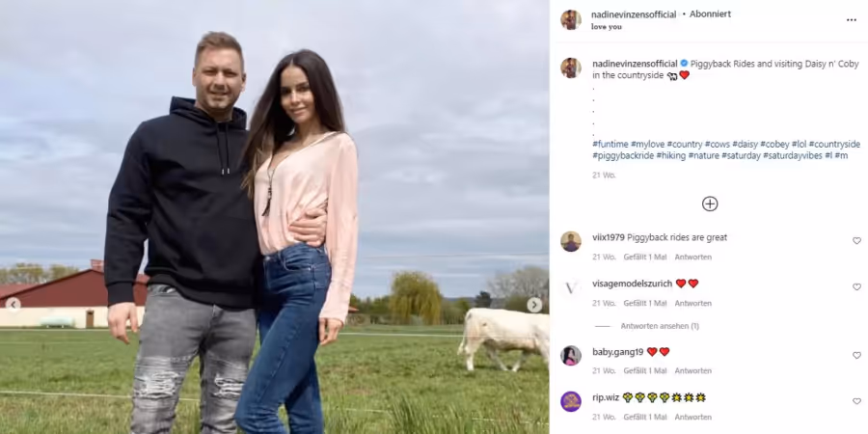This screenshot has height=434, width=868.
Task: Open the #piggybackride hashtag
Action: coord(622,156)
